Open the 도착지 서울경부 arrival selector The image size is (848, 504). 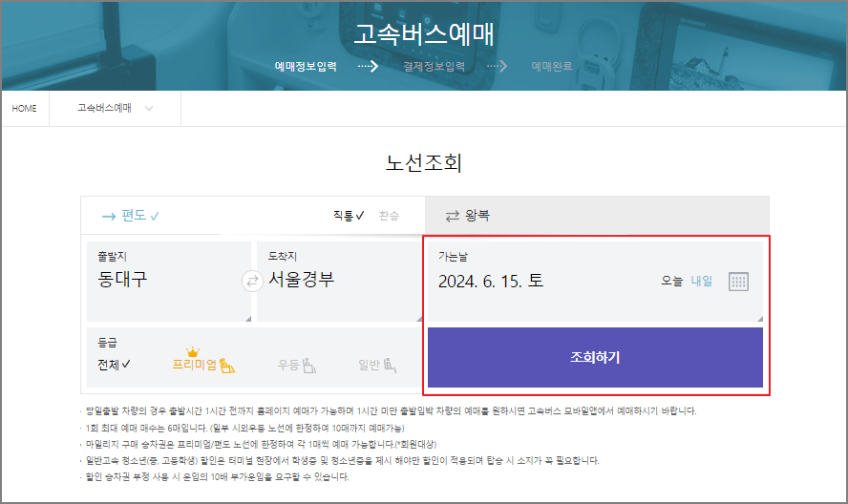coord(340,282)
